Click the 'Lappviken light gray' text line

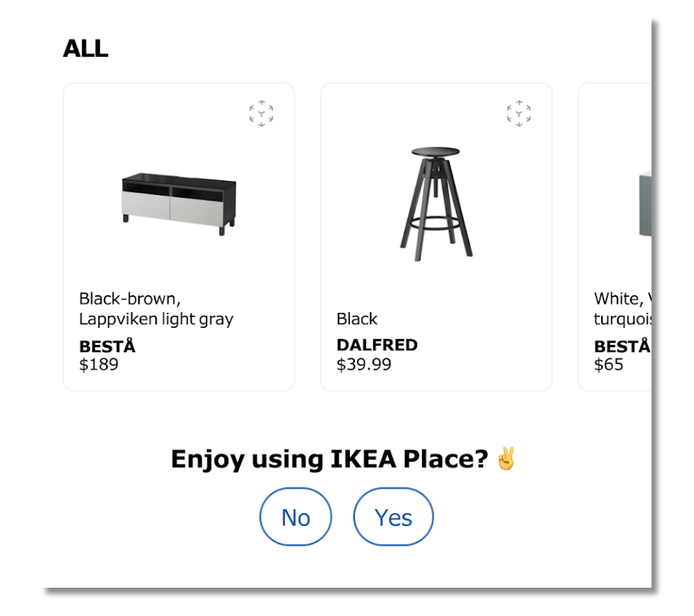156,319
